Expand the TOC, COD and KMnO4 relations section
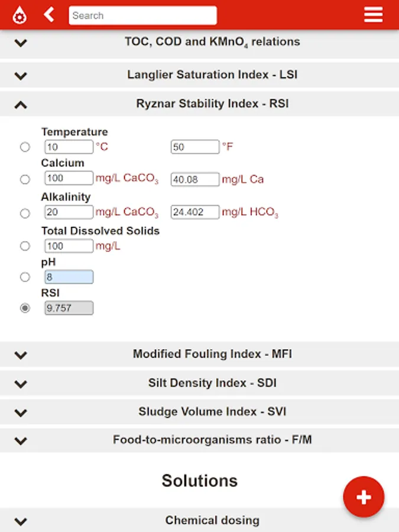Viewport: 399px width, 532px height. click(x=199, y=43)
